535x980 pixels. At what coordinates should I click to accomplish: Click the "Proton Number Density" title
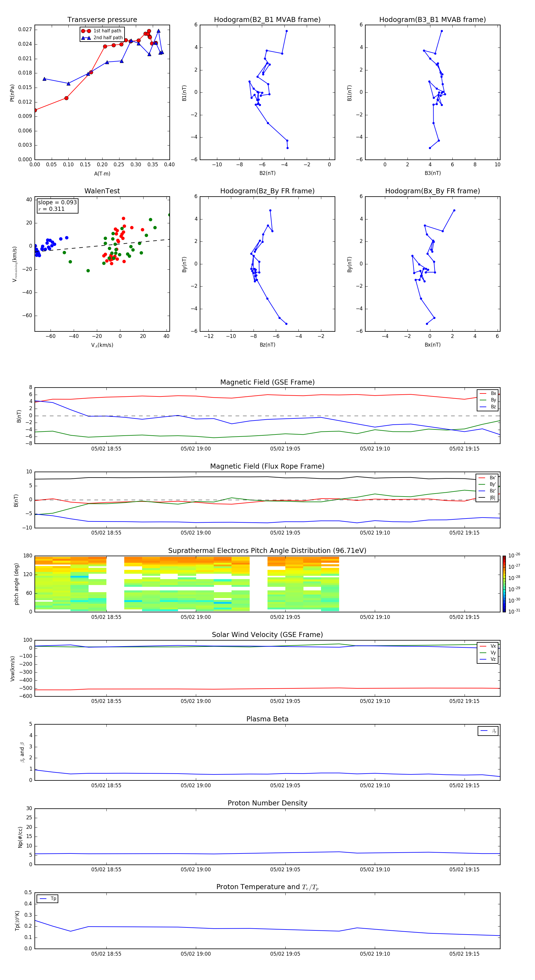coord(267,803)
